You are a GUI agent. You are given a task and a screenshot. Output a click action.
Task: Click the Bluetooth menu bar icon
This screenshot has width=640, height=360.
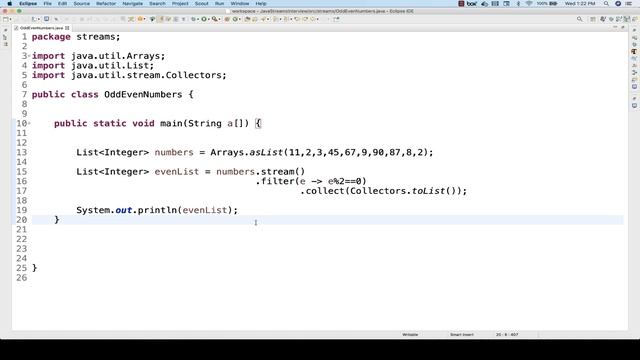pos(518,4)
